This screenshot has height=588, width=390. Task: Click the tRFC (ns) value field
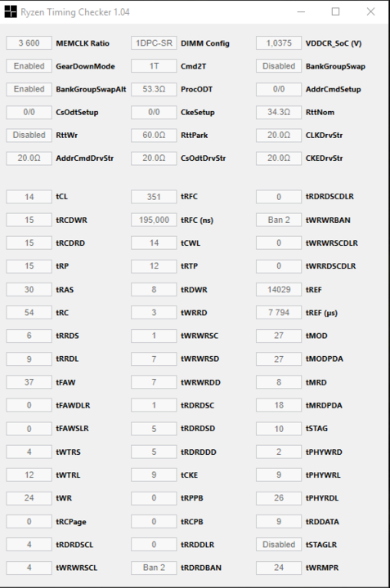click(154, 220)
